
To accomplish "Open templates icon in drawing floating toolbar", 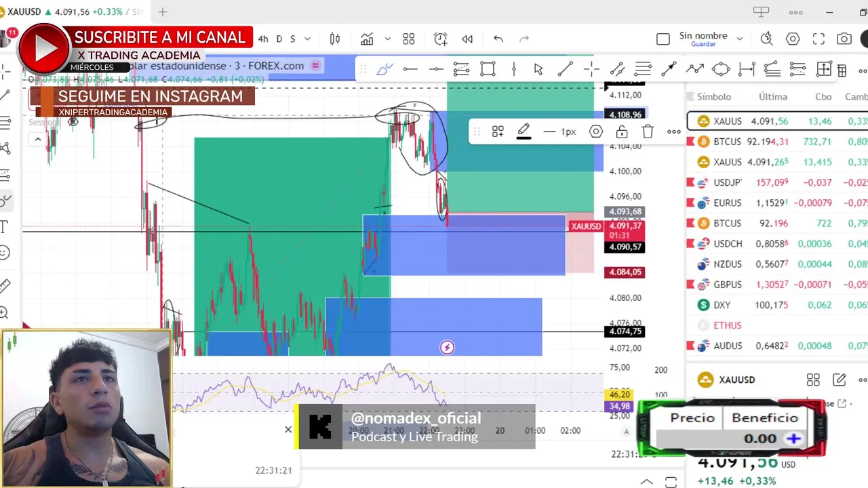I will (x=498, y=132).
